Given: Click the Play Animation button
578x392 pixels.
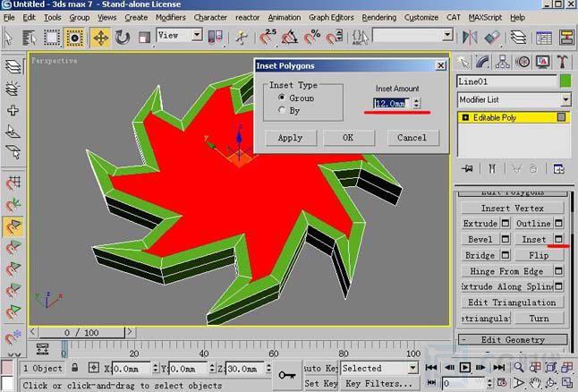Looking at the screenshot, I should 465,368.
